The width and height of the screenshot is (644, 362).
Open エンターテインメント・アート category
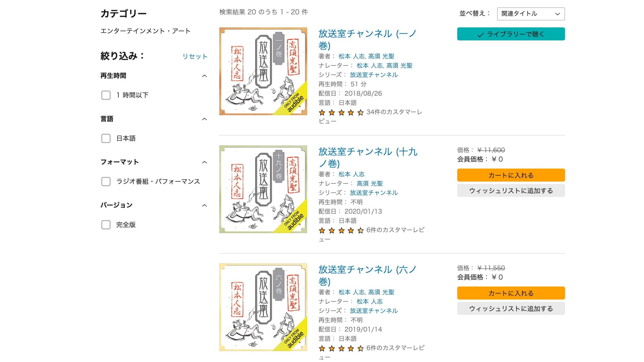click(x=145, y=31)
